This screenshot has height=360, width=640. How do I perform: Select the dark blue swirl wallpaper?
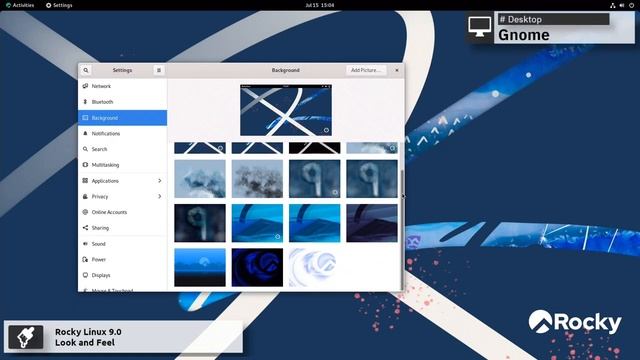(x=257, y=267)
